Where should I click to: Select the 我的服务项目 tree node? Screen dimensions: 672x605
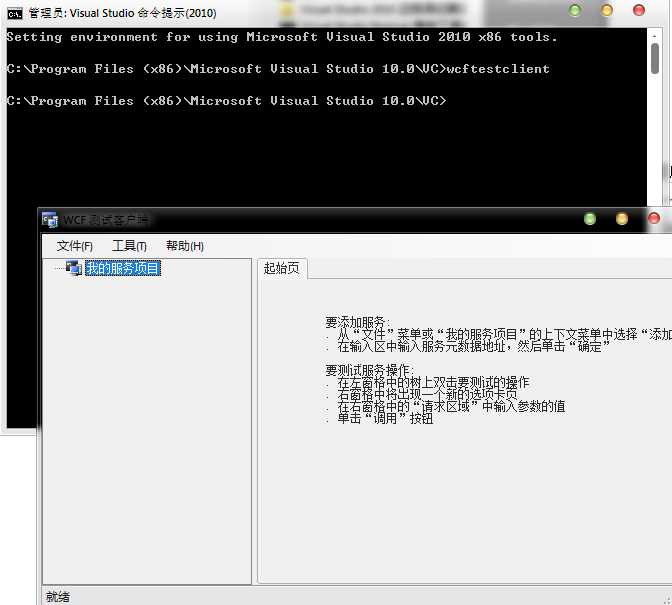click(x=123, y=268)
